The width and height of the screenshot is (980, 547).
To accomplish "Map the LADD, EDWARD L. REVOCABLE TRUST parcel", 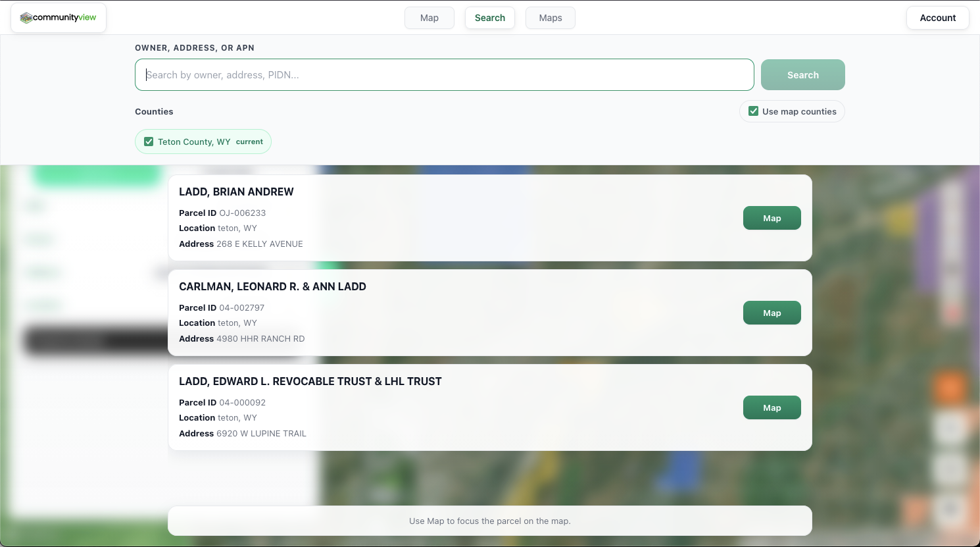I will click(x=772, y=407).
